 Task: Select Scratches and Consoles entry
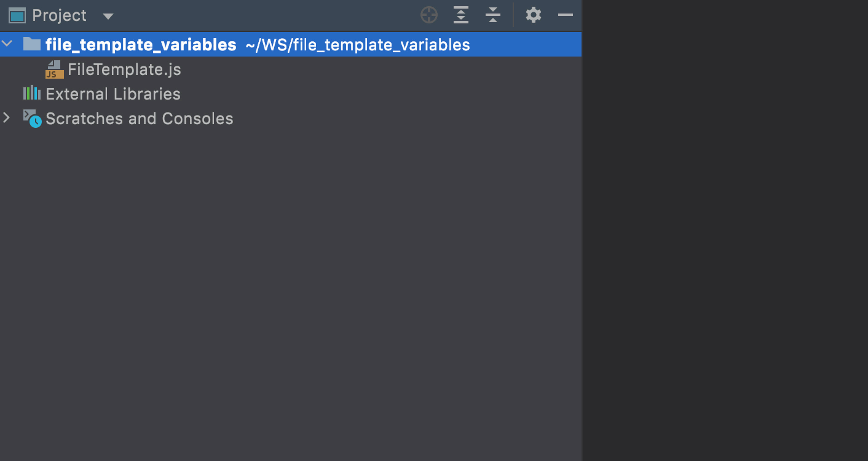click(138, 119)
